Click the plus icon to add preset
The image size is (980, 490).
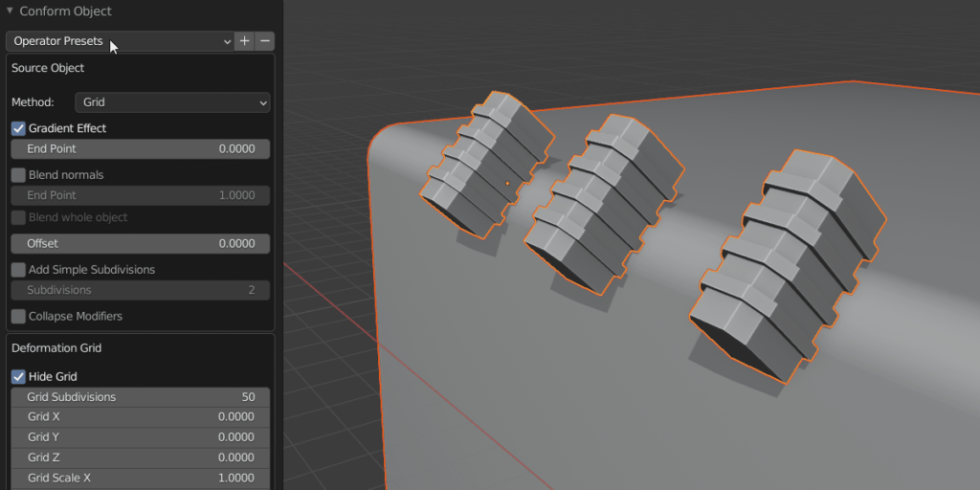point(245,41)
